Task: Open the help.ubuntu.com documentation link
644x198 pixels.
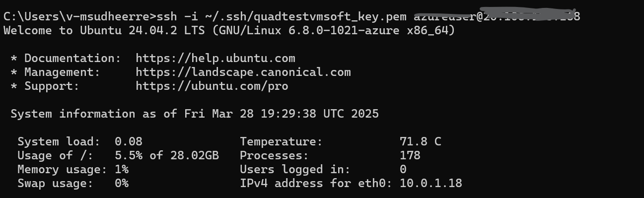Action: point(215,59)
